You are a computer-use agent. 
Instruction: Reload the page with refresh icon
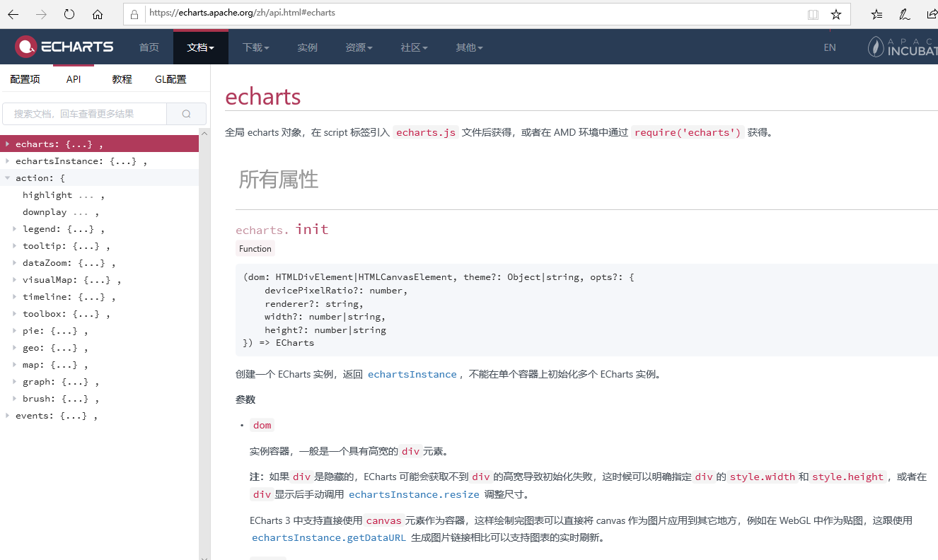(x=69, y=14)
